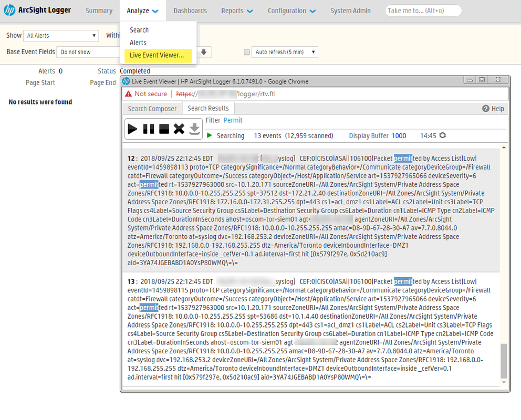Expand the Analyze menu chevron

(x=155, y=12)
